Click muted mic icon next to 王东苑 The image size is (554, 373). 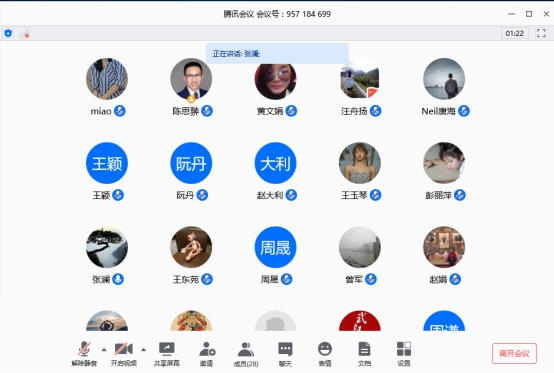pyautogui.click(x=207, y=279)
